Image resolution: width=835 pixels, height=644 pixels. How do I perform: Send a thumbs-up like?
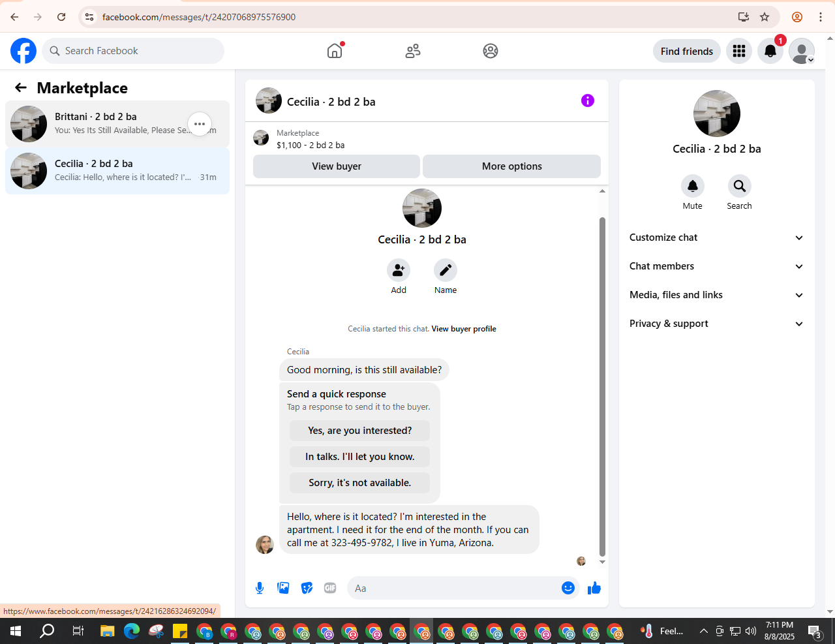click(x=594, y=588)
